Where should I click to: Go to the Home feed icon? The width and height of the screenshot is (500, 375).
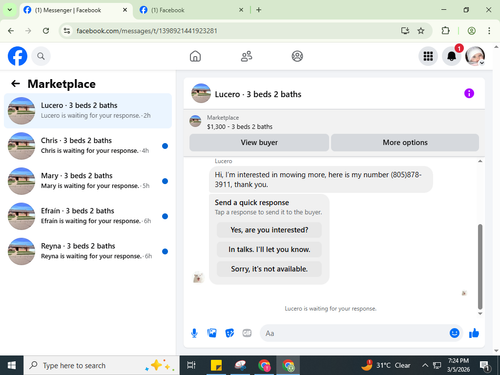195,56
